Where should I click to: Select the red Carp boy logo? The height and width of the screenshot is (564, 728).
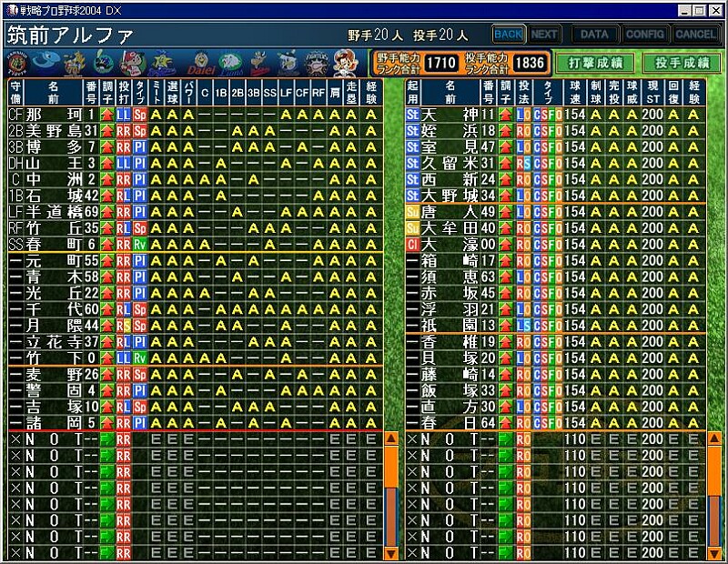[133, 63]
